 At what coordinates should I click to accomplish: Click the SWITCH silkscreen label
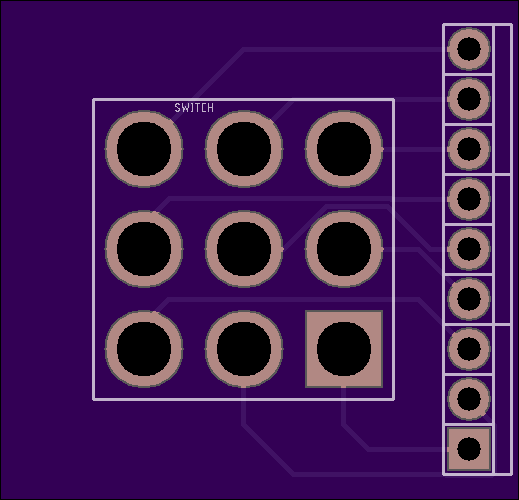[194, 108]
